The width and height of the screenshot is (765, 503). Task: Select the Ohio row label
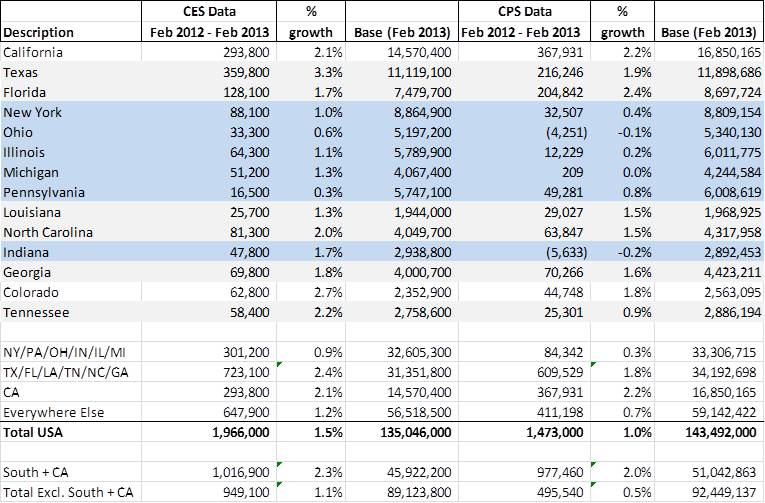pyautogui.click(x=18, y=132)
